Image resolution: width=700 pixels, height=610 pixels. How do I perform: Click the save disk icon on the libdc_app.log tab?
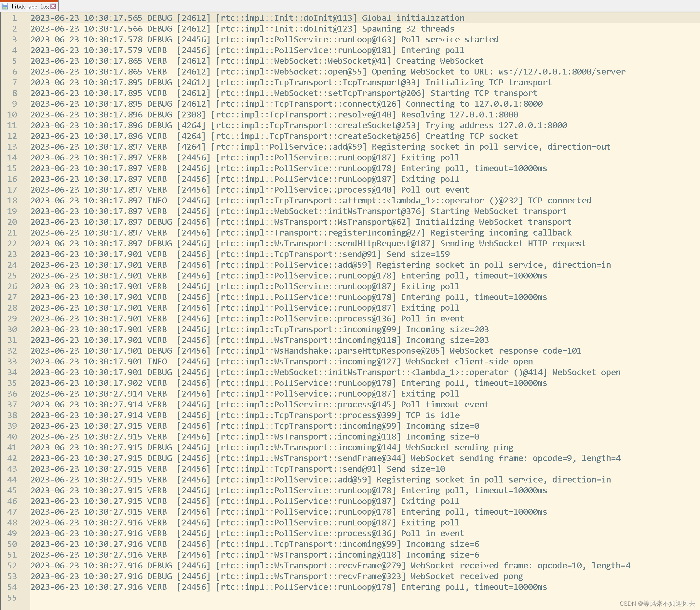(x=5, y=7)
